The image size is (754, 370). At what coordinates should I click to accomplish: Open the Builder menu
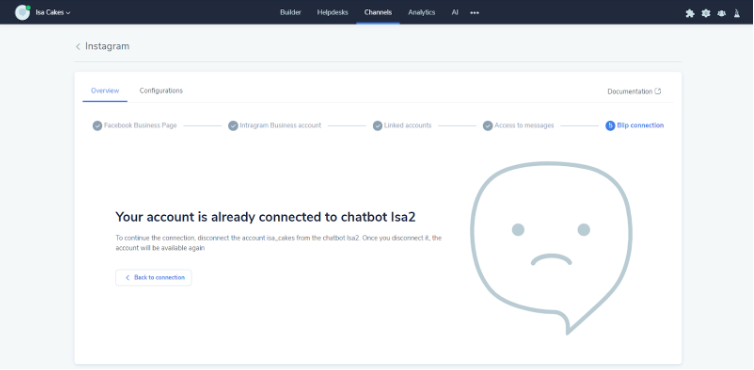[x=290, y=13]
